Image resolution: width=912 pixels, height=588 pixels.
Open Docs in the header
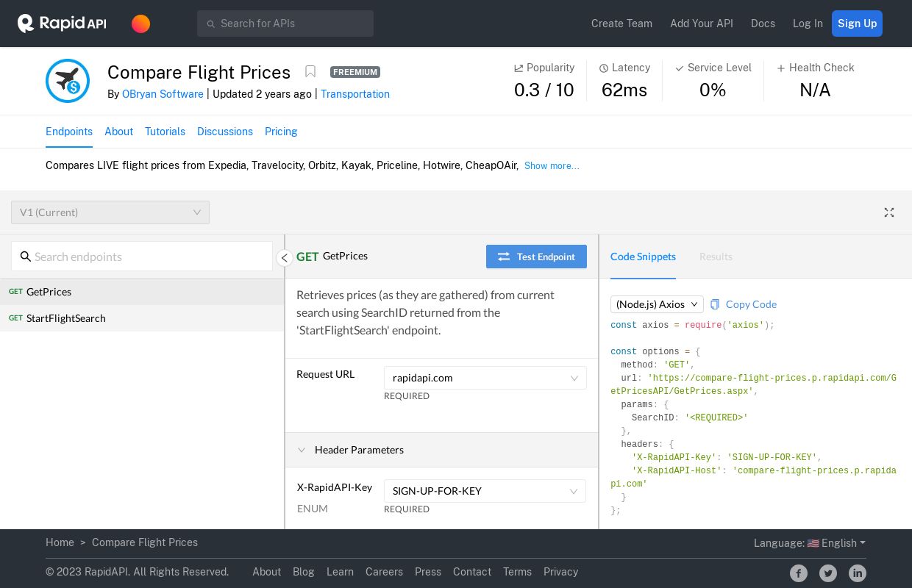pos(763,24)
